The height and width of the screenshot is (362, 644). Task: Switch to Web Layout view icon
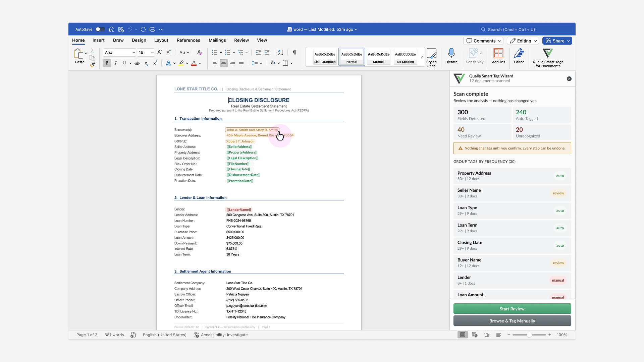(x=475, y=335)
